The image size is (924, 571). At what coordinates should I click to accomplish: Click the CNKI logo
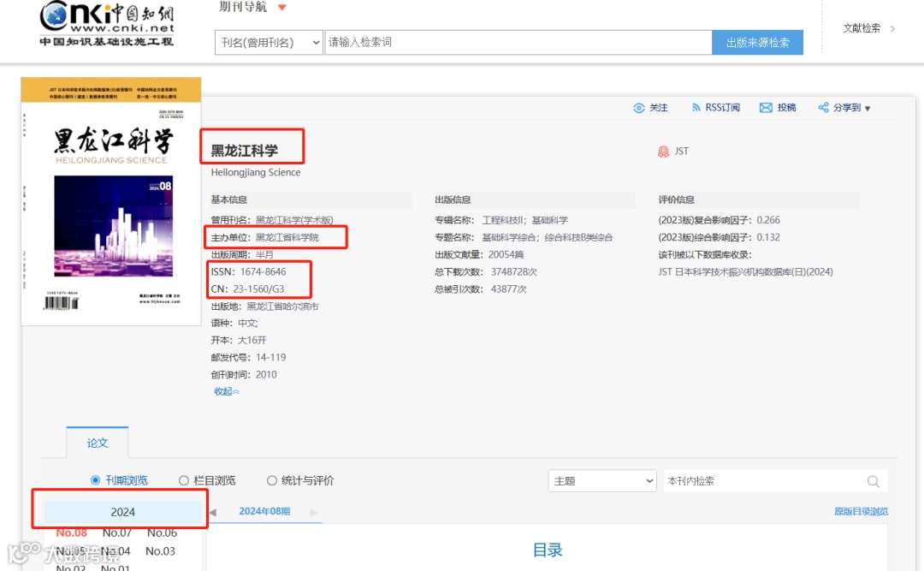click(x=107, y=23)
